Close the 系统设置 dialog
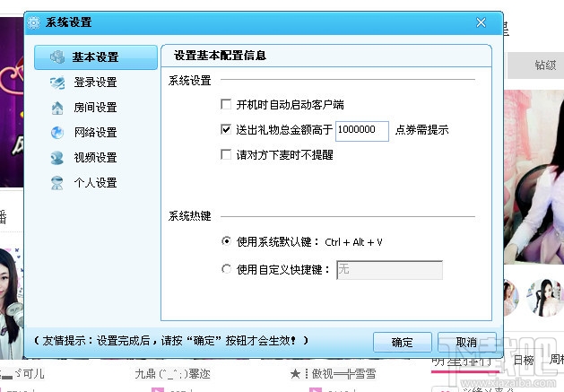 pos(481,22)
